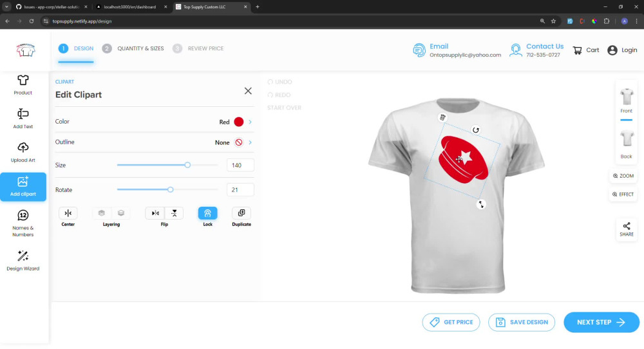This screenshot has height=349, width=644.
Task: Click GET PRICE button
Action: point(451,323)
